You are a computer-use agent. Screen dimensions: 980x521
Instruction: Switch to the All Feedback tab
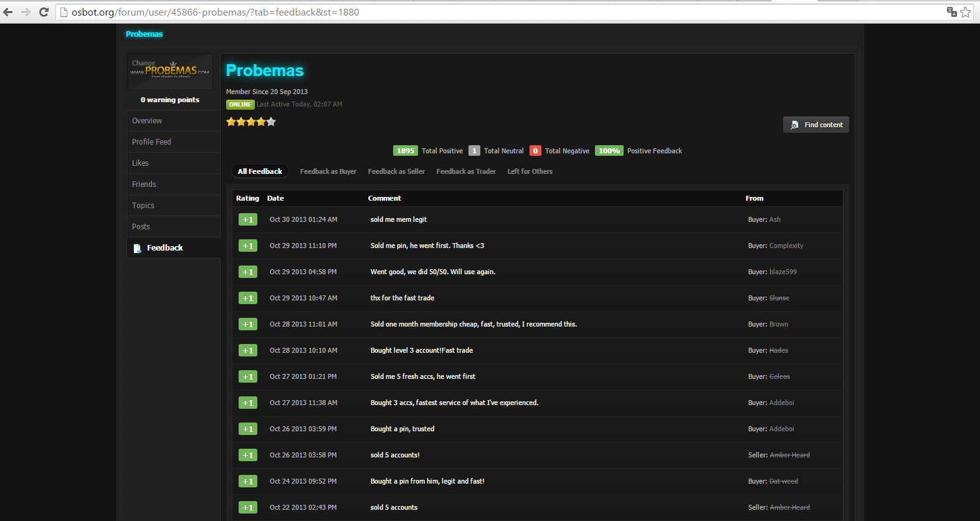point(260,171)
